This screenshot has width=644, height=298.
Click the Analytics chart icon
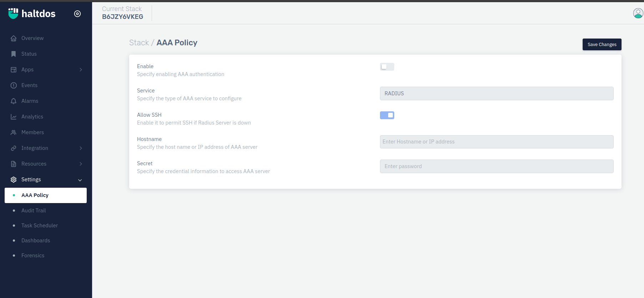point(14,117)
